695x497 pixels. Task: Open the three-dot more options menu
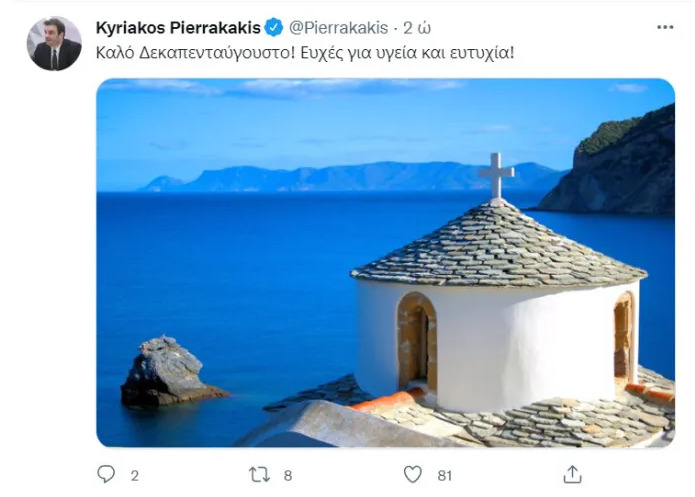click(665, 27)
